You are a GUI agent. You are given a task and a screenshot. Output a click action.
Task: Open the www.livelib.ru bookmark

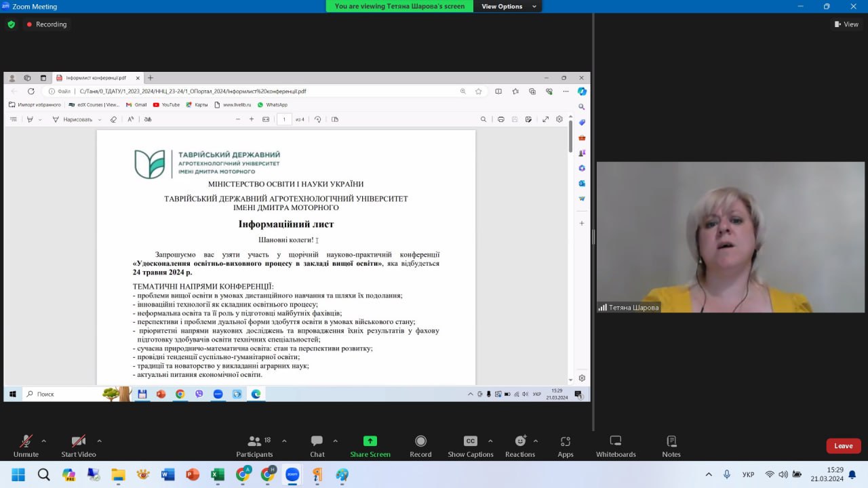point(233,105)
